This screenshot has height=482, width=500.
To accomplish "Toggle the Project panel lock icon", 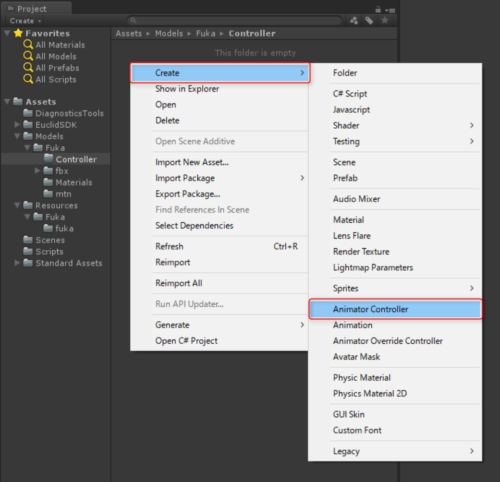I will coord(378,10).
